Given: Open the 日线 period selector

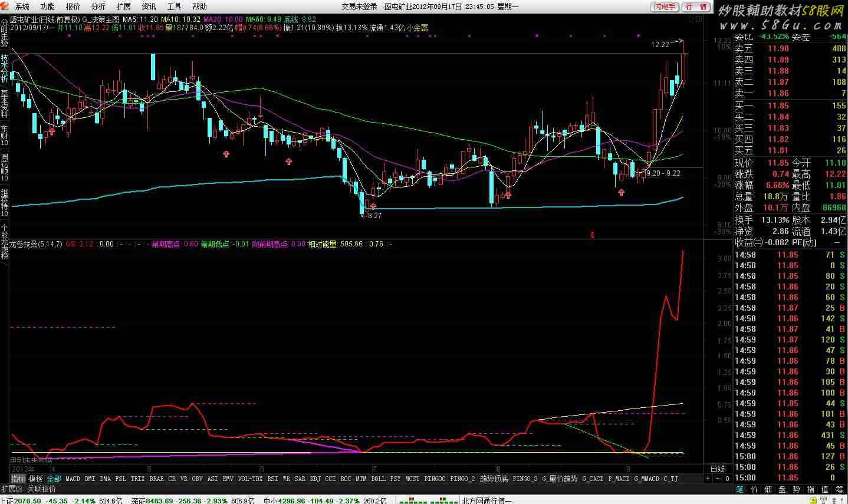Looking at the screenshot, I should click(x=717, y=469).
